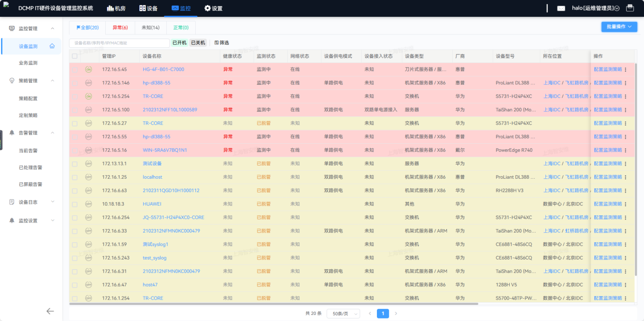Select the 全部(20) tab
Viewport: 644px width, 321px height.
click(x=87, y=27)
